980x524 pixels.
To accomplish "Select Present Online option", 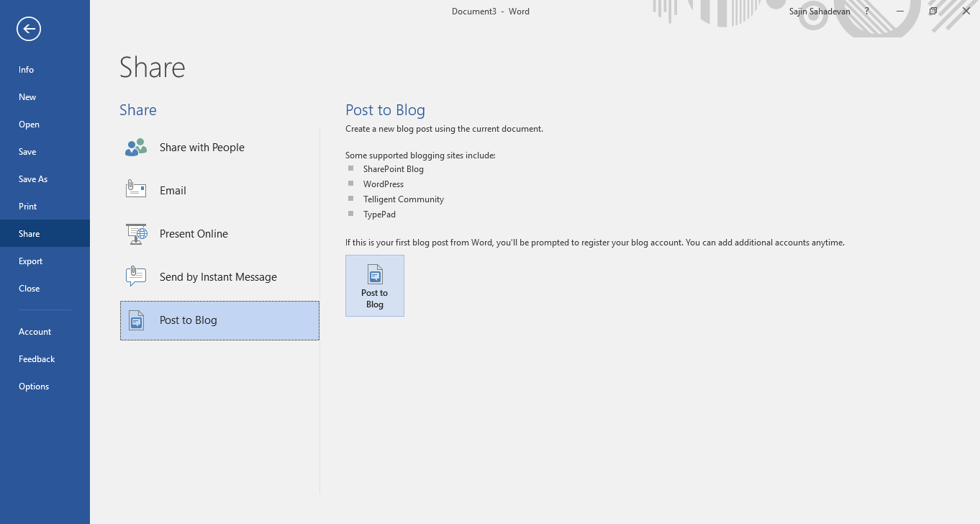I will pos(219,234).
